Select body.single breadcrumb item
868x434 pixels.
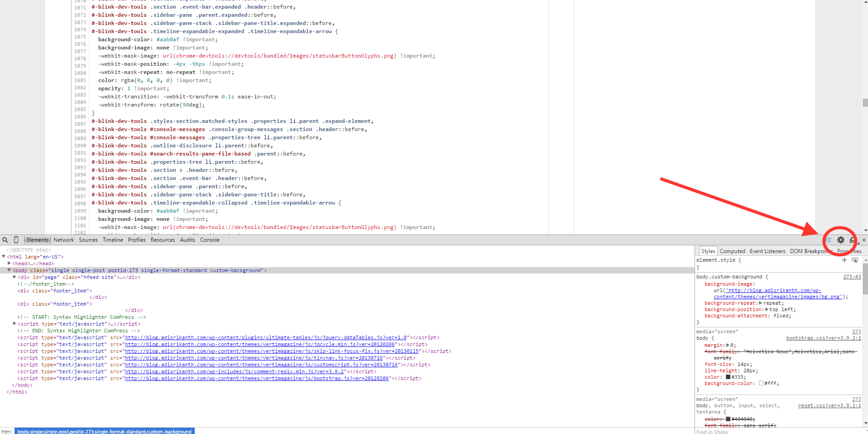104,431
